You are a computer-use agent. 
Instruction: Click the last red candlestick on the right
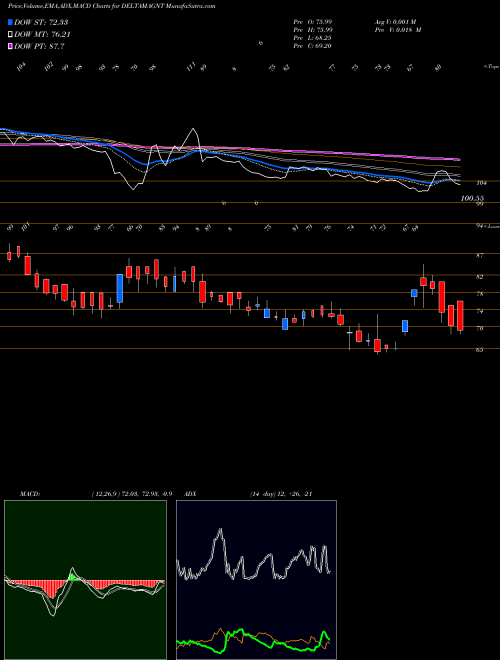460,316
